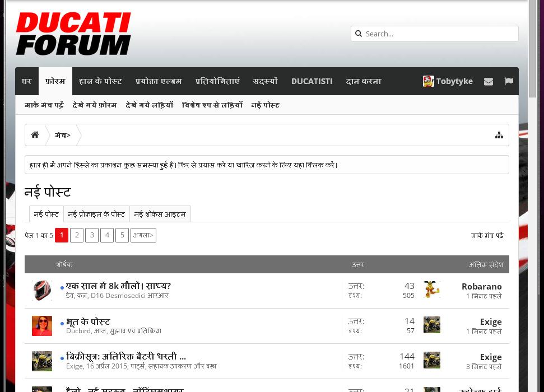Click मार्क मंच पढ़ें in the sub-navigation

(44, 105)
